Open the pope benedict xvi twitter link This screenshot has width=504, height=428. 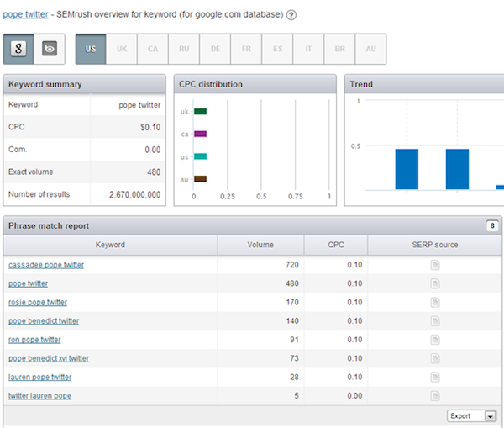click(49, 358)
